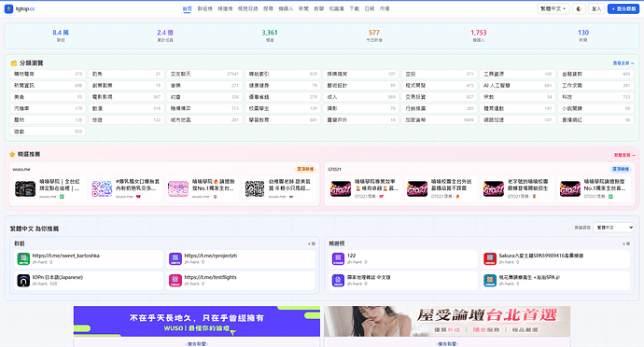Viewport: 644px width, 347px height.
Task: Open the AI 人工智慧 category
Action: [x=517, y=86]
